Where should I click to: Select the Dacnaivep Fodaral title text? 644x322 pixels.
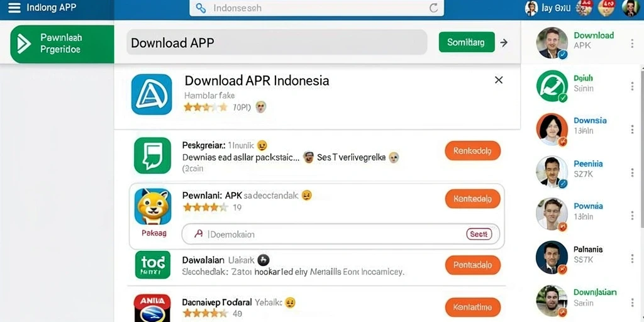coord(232,303)
